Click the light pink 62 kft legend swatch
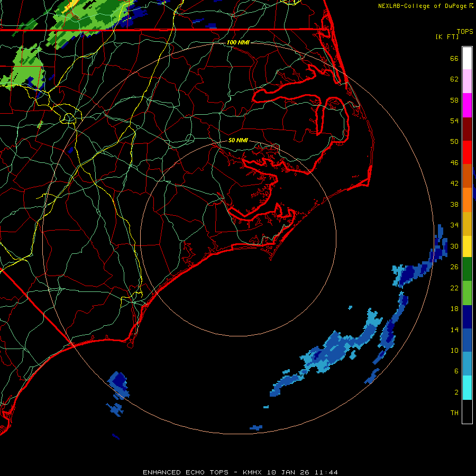Screen dimensions: 476x476 coord(467,81)
